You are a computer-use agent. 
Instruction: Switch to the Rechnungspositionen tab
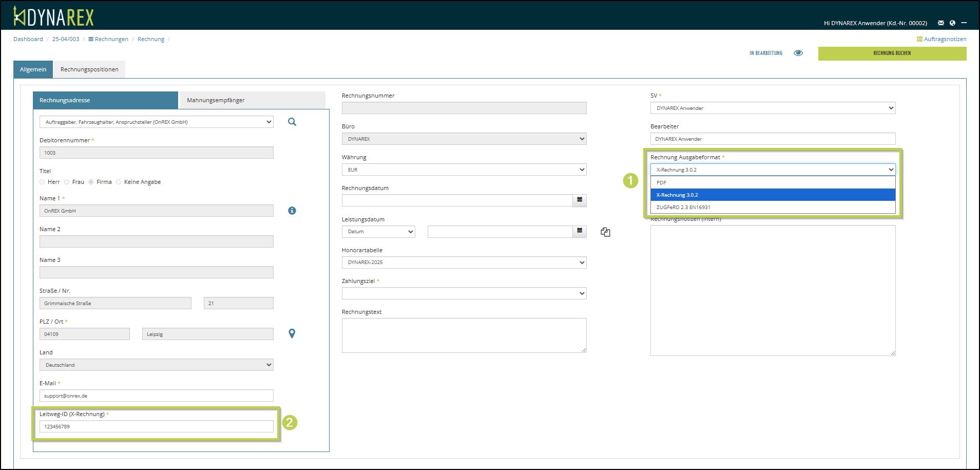coord(89,69)
